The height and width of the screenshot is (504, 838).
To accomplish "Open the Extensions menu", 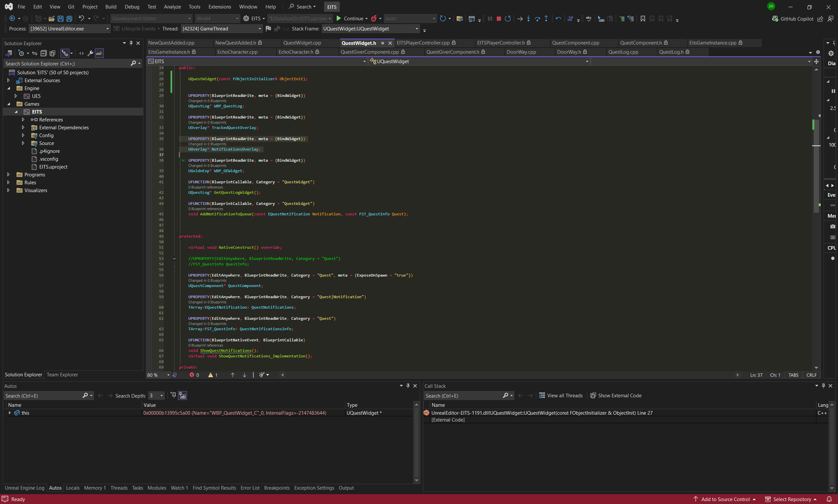I will [219, 7].
